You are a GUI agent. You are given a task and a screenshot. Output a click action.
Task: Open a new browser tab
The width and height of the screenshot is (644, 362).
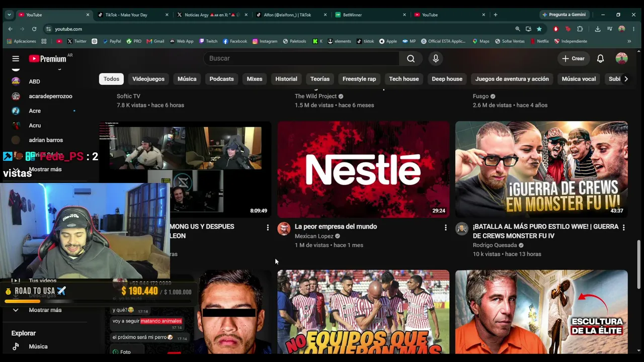pyautogui.click(x=496, y=15)
